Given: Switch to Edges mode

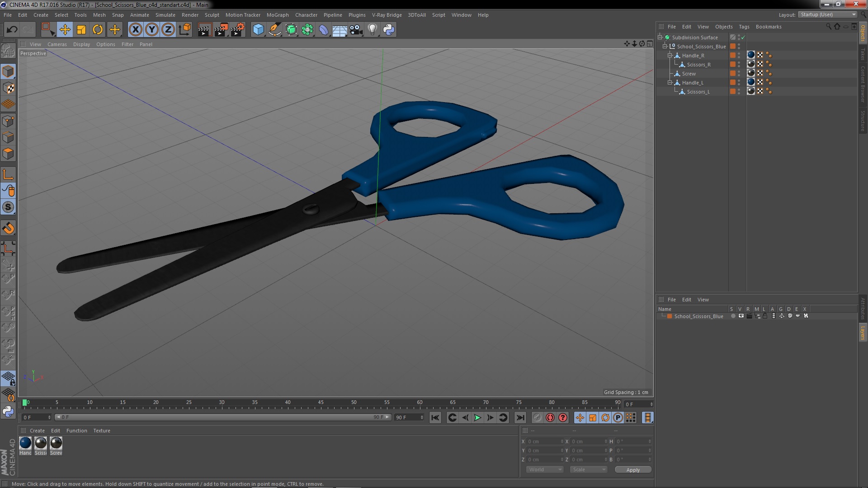Looking at the screenshot, I should [8, 137].
